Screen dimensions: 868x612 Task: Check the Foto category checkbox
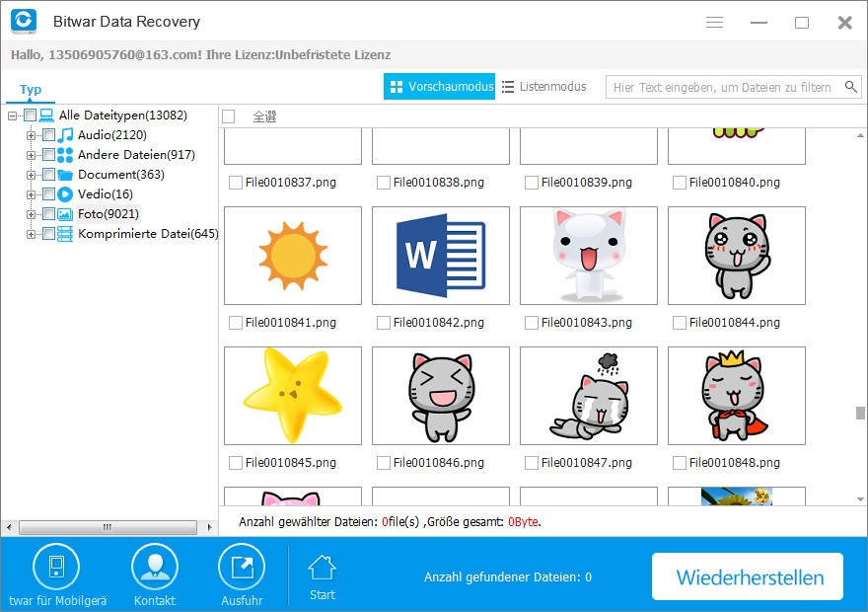(48, 214)
